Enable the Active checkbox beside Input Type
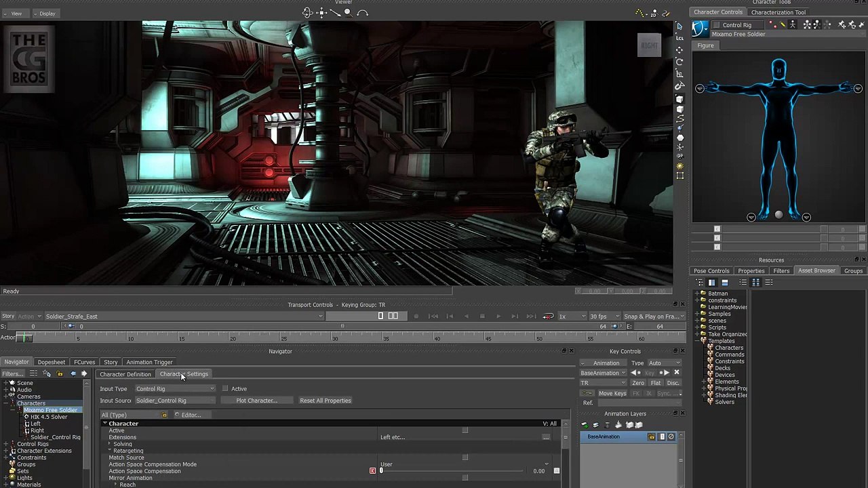 coord(225,389)
